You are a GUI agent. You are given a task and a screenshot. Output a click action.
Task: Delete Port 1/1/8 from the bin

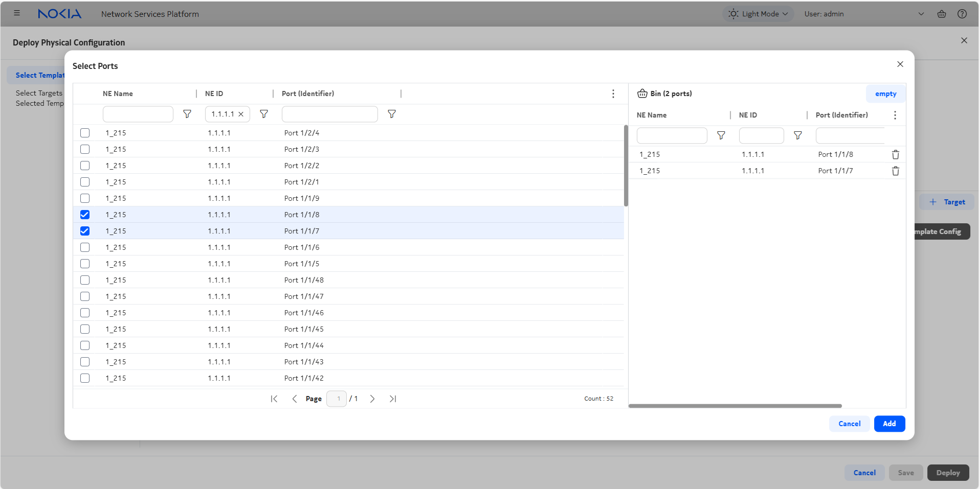tap(895, 154)
